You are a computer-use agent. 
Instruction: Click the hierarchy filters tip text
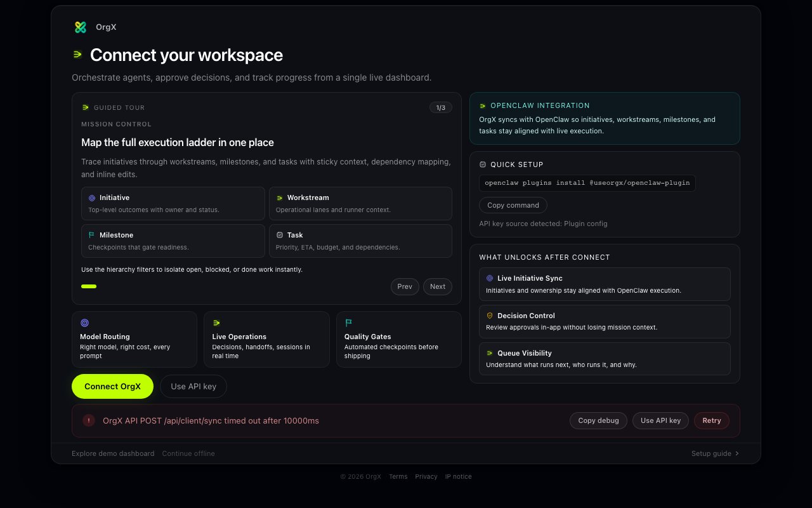(192, 269)
